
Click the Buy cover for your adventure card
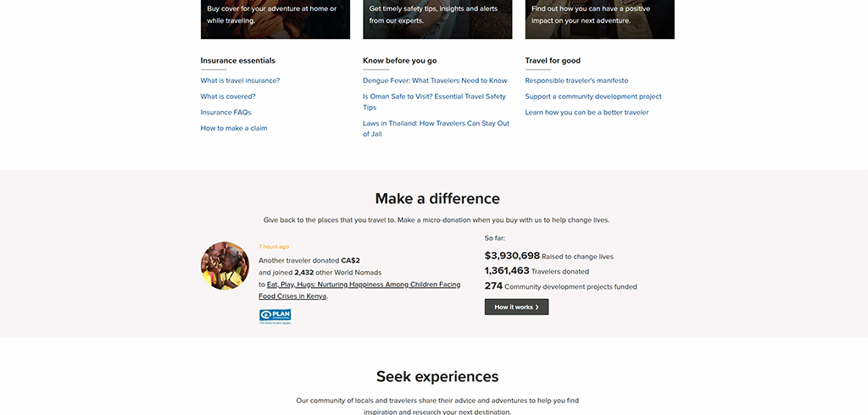tap(275, 19)
